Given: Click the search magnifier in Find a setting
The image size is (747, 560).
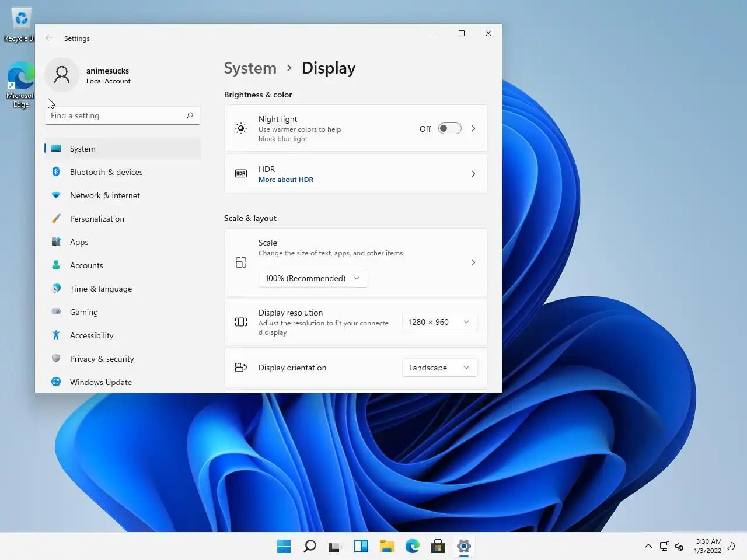Looking at the screenshot, I should tap(190, 116).
